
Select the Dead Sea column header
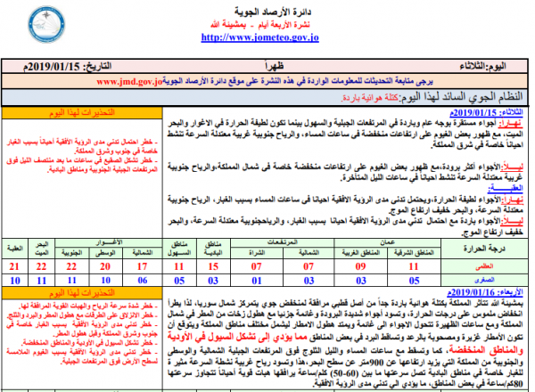pos(42,246)
